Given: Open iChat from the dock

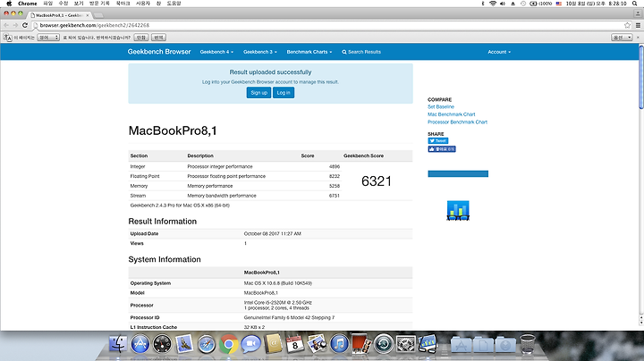Looking at the screenshot, I should [x=250, y=344].
